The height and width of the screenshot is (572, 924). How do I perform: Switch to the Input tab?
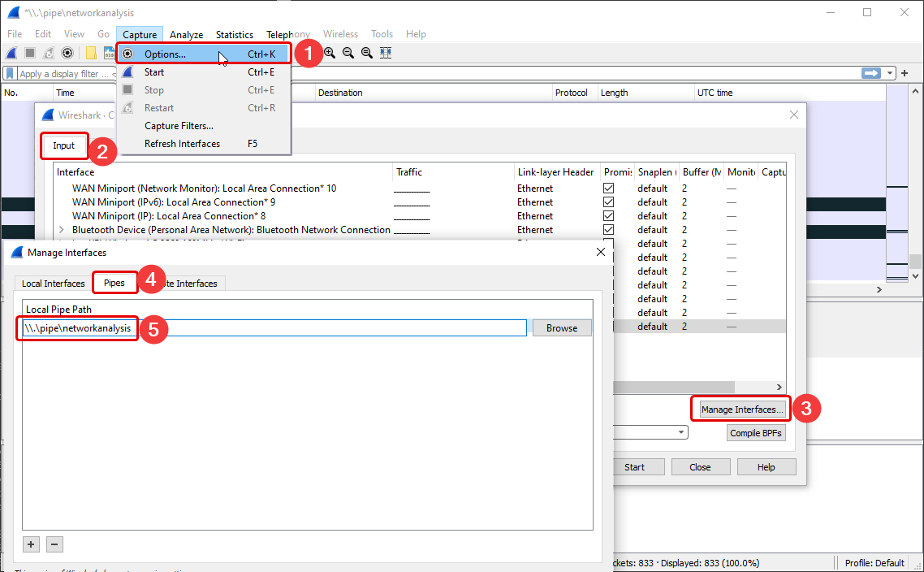[63, 145]
